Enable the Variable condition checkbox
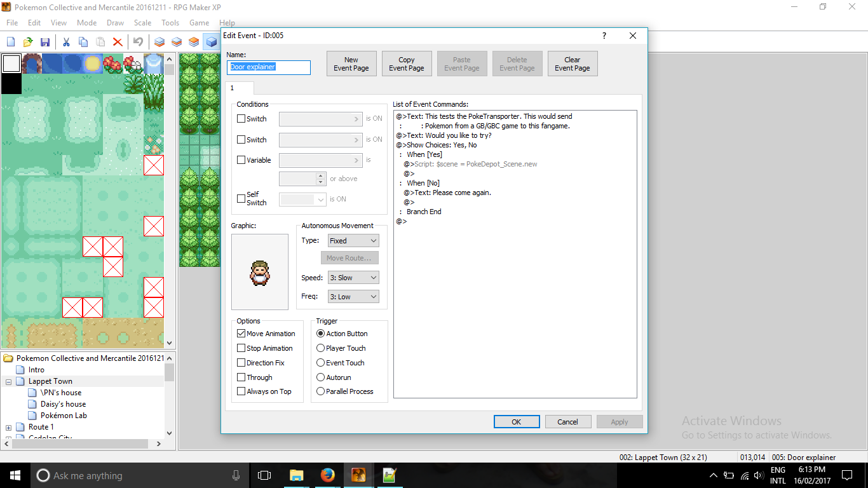Screen dimensions: 868x488 (x=241, y=160)
